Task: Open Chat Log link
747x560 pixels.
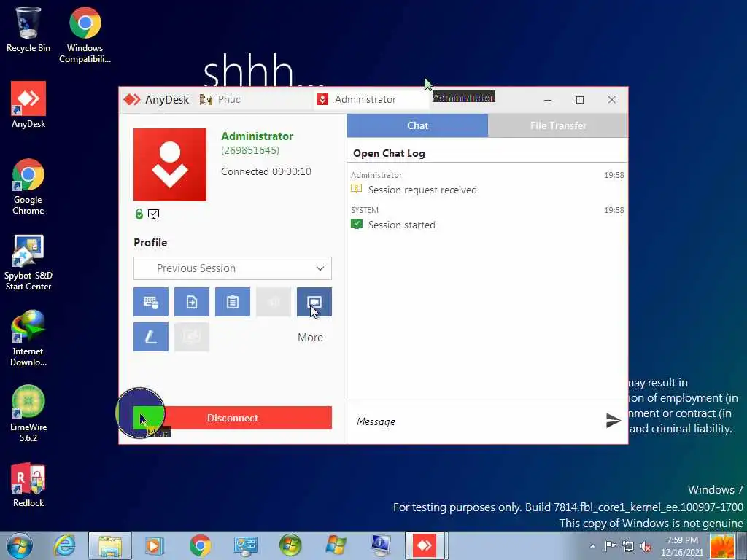Action: tap(389, 153)
